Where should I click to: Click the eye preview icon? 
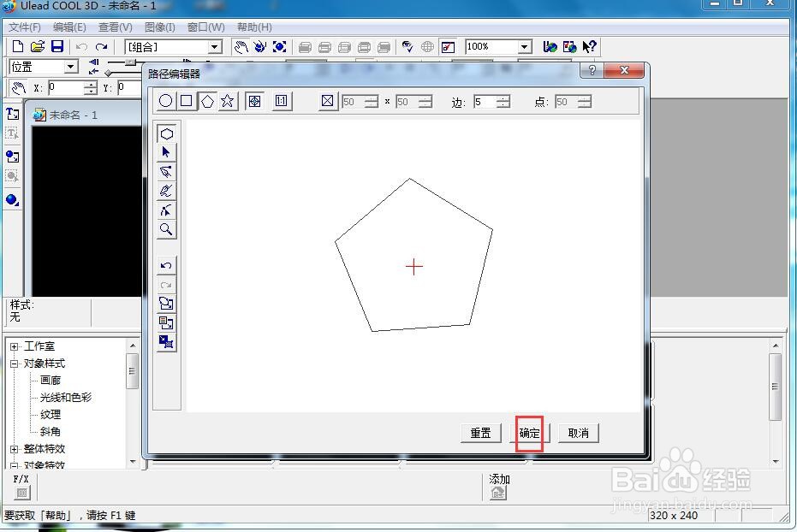[407, 47]
